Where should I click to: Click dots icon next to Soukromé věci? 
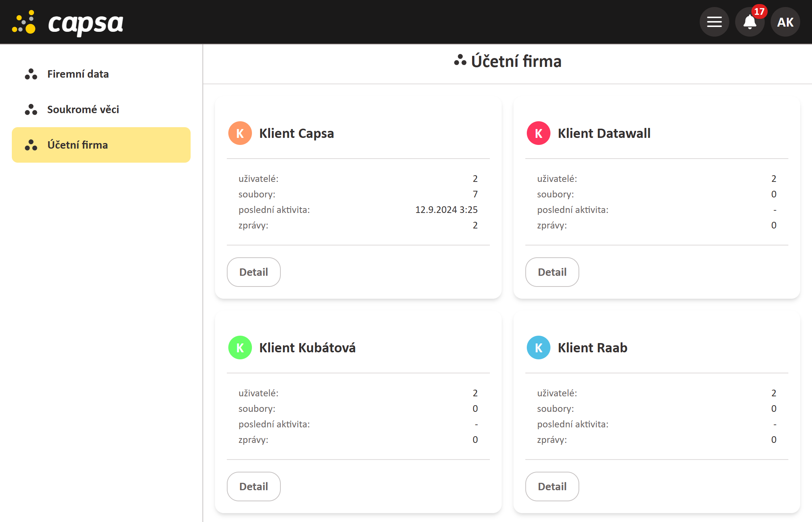click(31, 109)
